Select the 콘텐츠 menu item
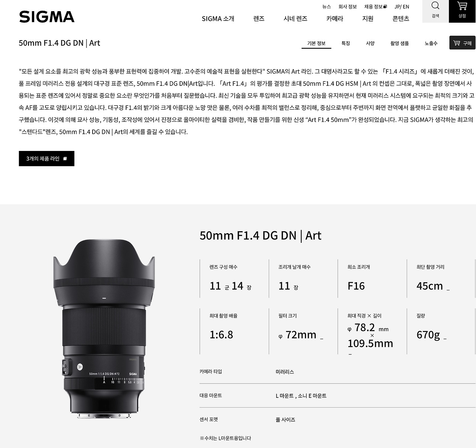This screenshot has width=476, height=448. point(401,19)
